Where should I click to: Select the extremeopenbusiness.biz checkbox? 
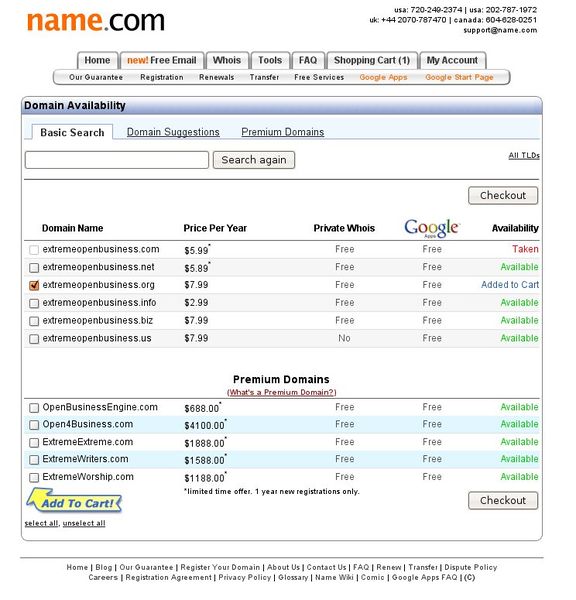coord(34,321)
